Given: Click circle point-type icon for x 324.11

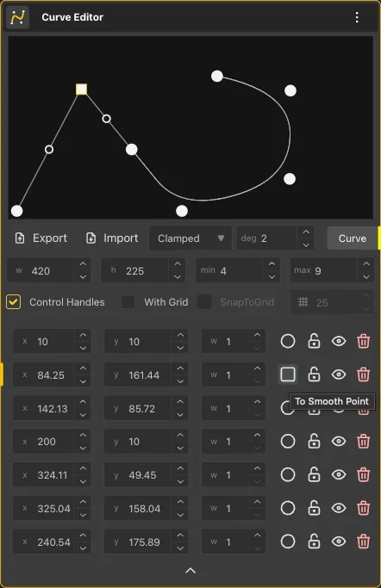Looking at the screenshot, I should [288, 474].
